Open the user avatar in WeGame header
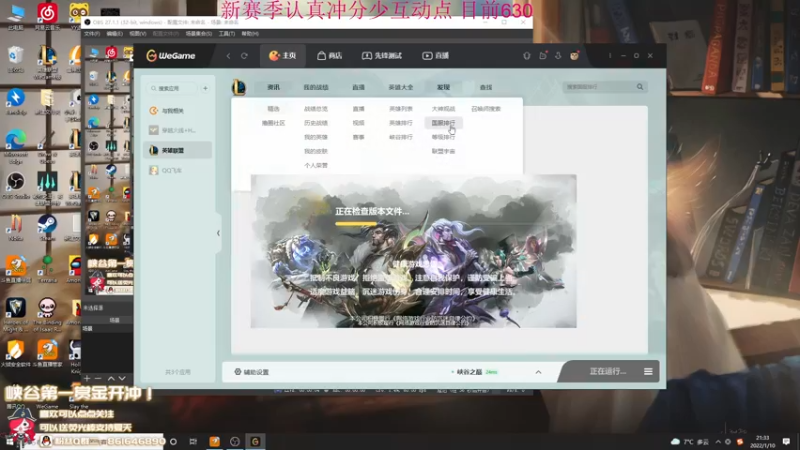Screen dimensions: 800x450 click(574, 56)
